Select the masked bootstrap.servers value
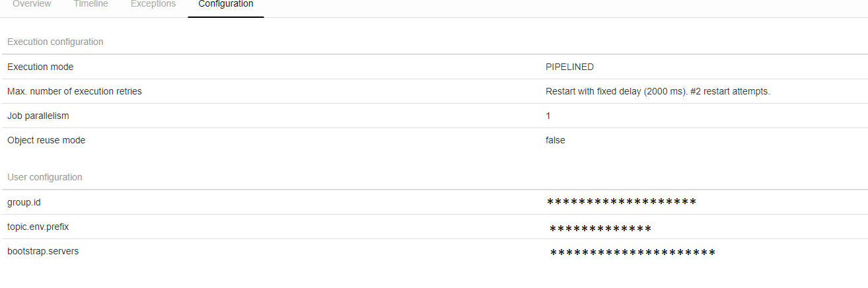868x288 pixels. 633,253
